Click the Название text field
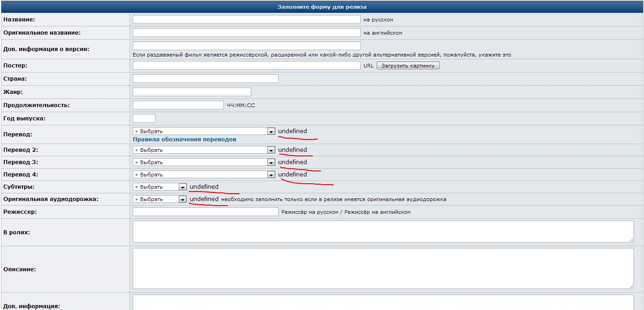 click(246, 20)
